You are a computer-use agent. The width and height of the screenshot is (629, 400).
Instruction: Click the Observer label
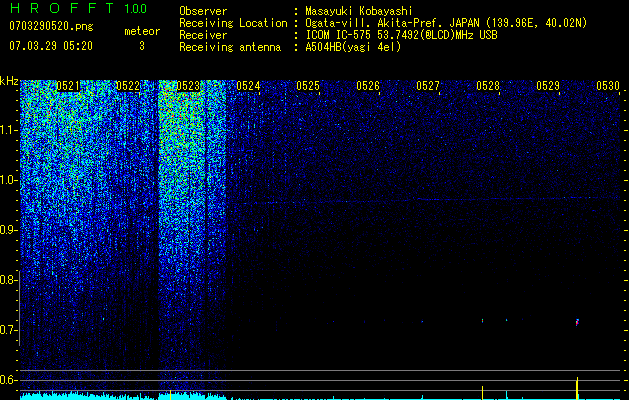[203, 11]
